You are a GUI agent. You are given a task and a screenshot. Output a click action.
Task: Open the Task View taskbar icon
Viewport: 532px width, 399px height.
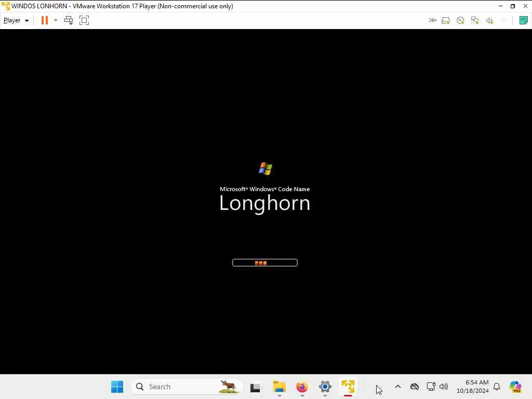coord(255,387)
